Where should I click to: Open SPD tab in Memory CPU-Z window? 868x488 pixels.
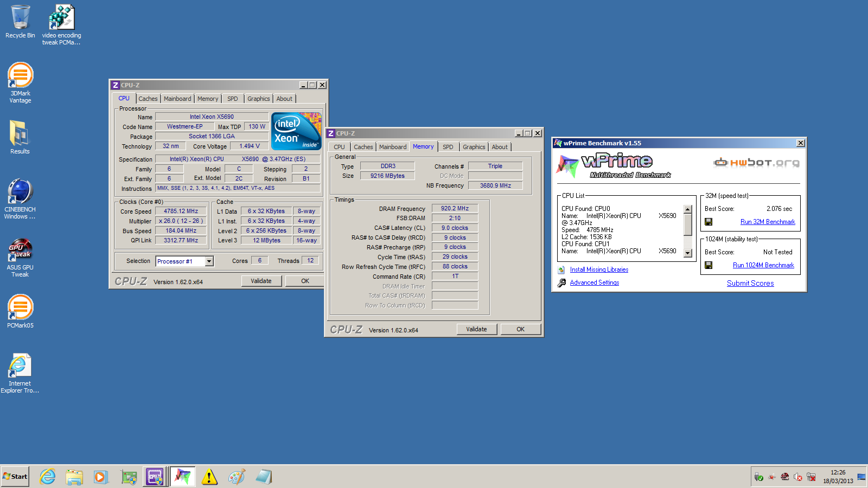click(448, 147)
